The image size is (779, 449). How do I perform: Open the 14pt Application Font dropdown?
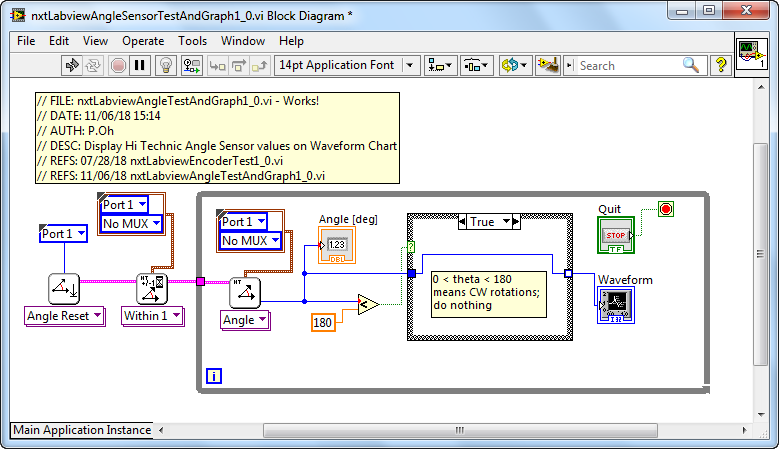click(347, 66)
